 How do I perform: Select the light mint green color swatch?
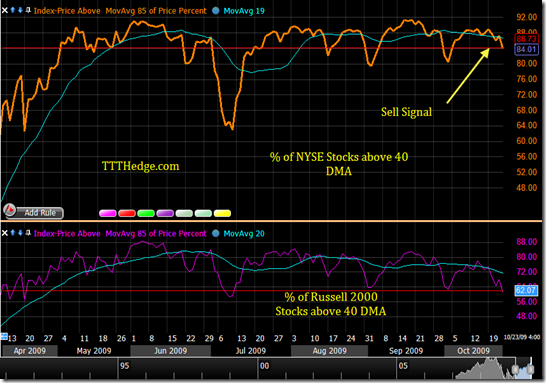pyautogui.click(x=203, y=213)
